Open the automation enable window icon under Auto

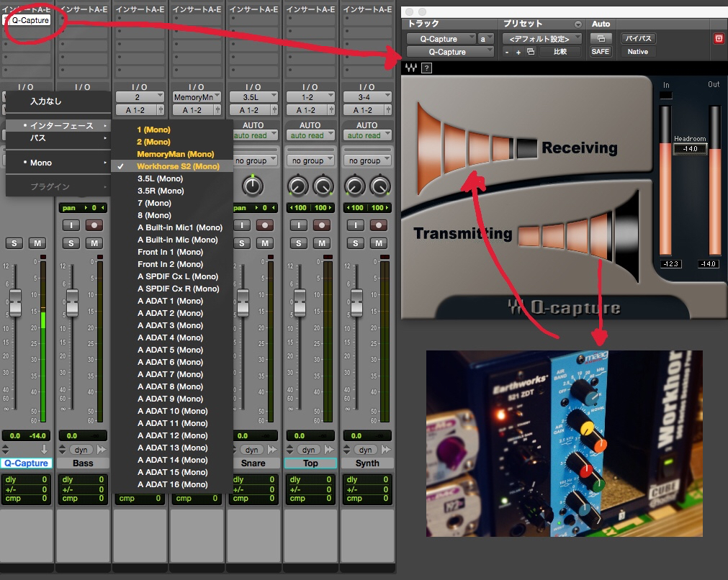pos(601,39)
